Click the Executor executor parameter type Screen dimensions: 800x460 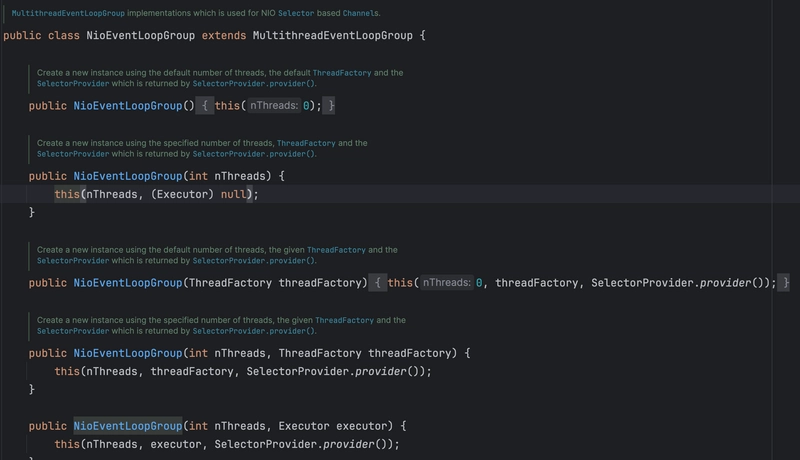pos(304,426)
